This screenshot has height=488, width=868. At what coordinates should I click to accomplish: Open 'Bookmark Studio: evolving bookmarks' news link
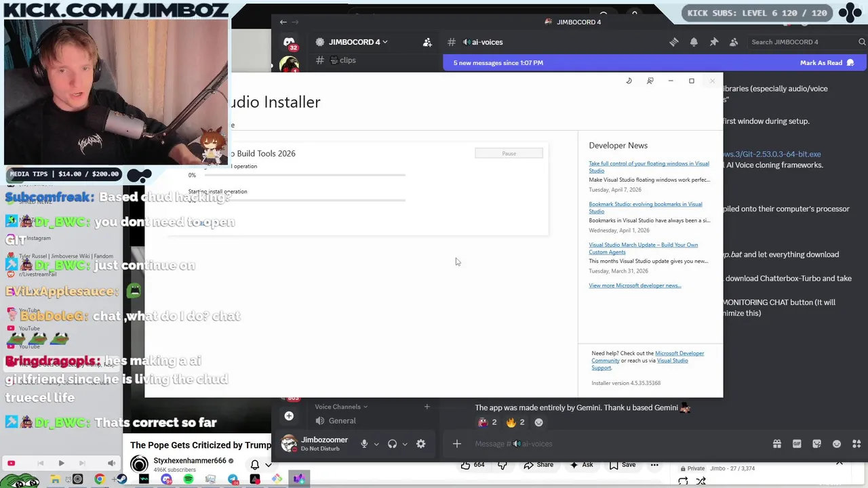click(x=646, y=207)
